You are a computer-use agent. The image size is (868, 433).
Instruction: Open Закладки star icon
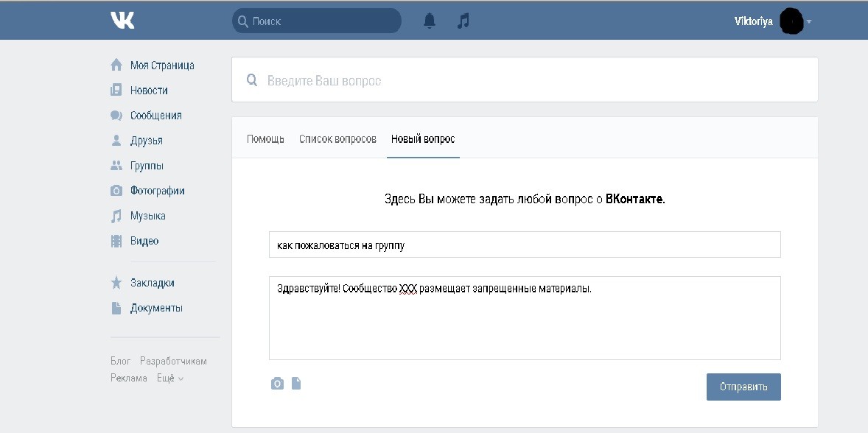point(116,283)
